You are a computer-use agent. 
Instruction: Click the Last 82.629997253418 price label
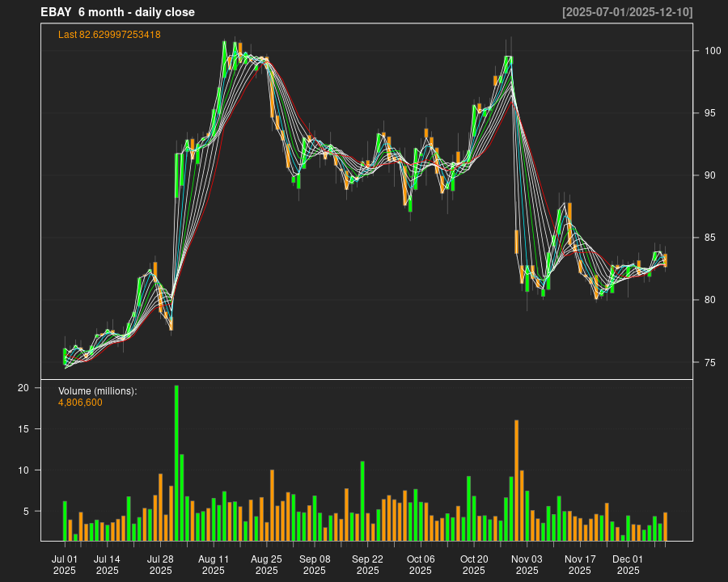[109, 35]
